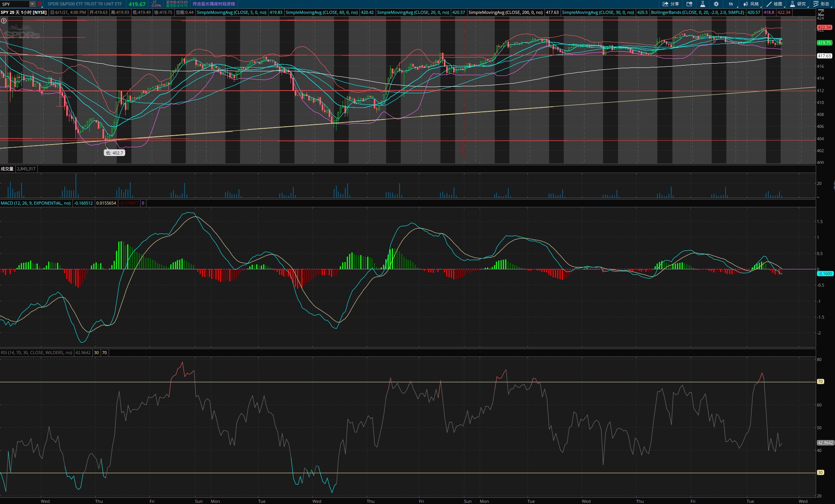Image resolution: width=835 pixels, height=504 pixels.
Task: Click the RSI oversold 30 header value
Action: [x=96, y=353]
